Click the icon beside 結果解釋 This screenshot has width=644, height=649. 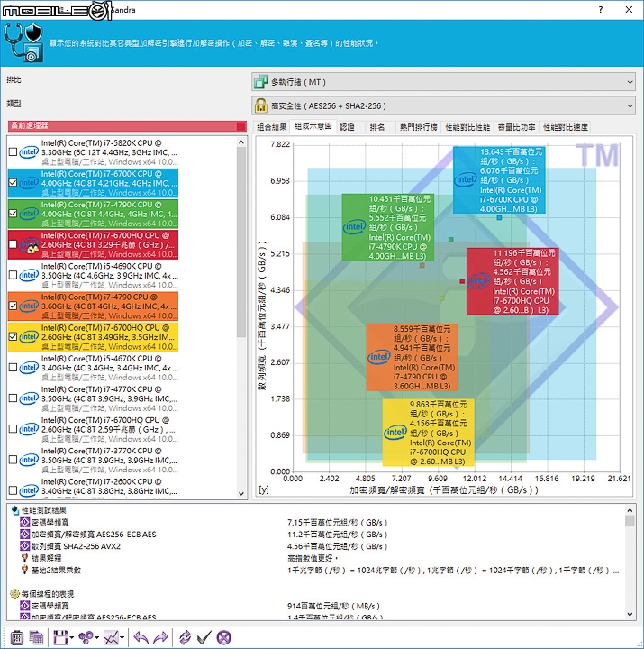pos(25,558)
